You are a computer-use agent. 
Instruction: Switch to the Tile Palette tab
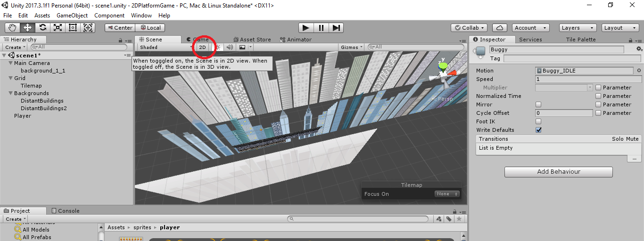point(580,40)
